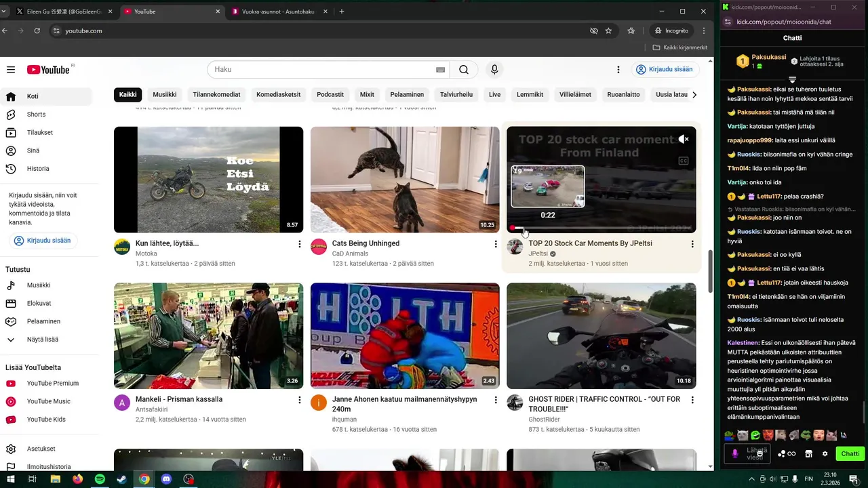Open options for GHOST RIDER video

tap(692, 400)
